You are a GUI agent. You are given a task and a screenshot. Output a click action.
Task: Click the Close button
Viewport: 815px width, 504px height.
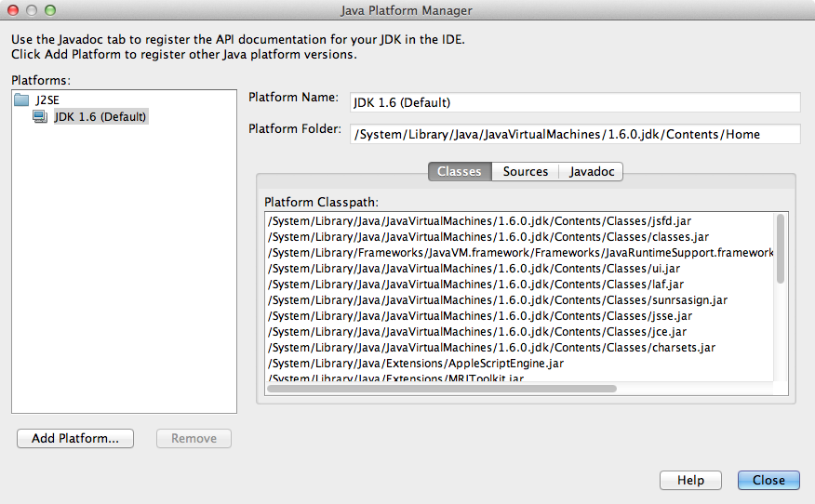[x=768, y=480]
